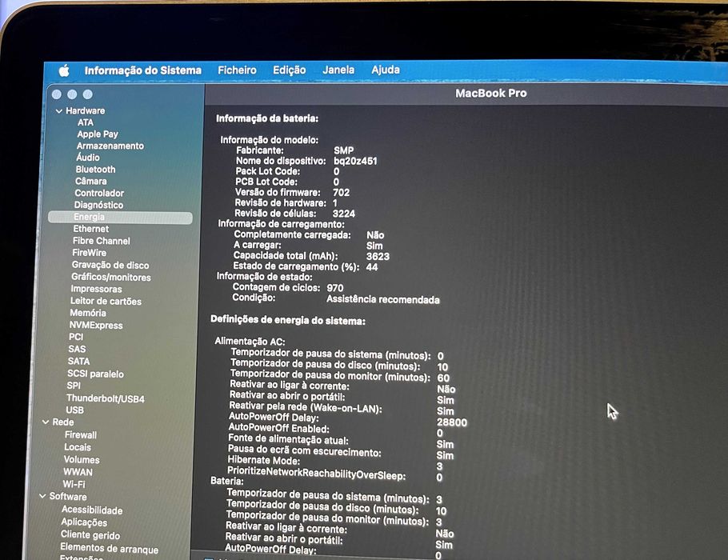
Task: Close the Informação do Sistema window
Action: click(57, 94)
